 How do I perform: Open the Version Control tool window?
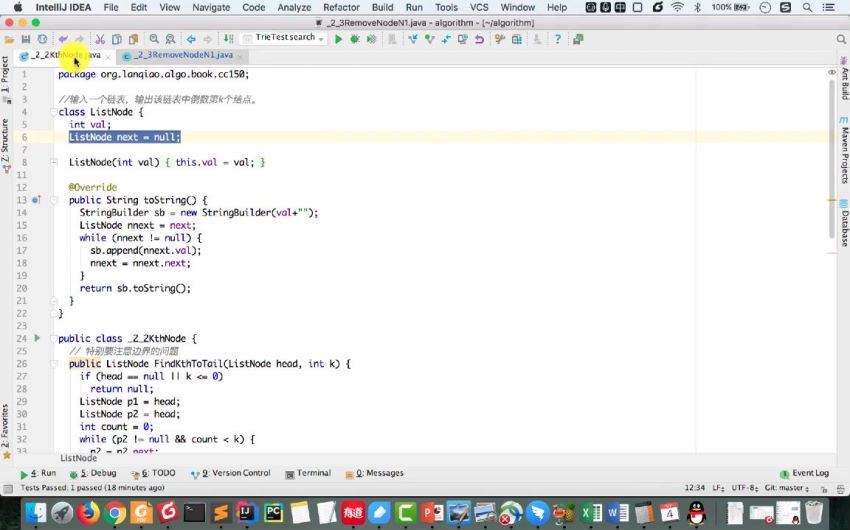pyautogui.click(x=235, y=473)
